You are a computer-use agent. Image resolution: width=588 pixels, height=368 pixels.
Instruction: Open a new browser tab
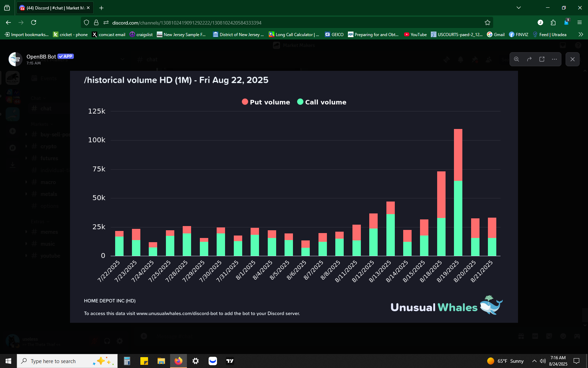point(101,8)
